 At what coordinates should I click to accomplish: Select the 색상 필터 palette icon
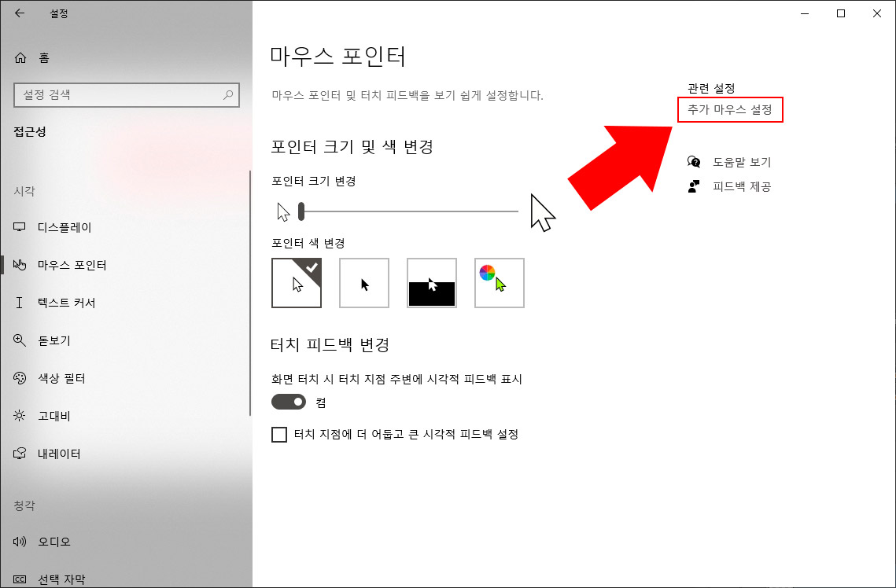[20, 378]
